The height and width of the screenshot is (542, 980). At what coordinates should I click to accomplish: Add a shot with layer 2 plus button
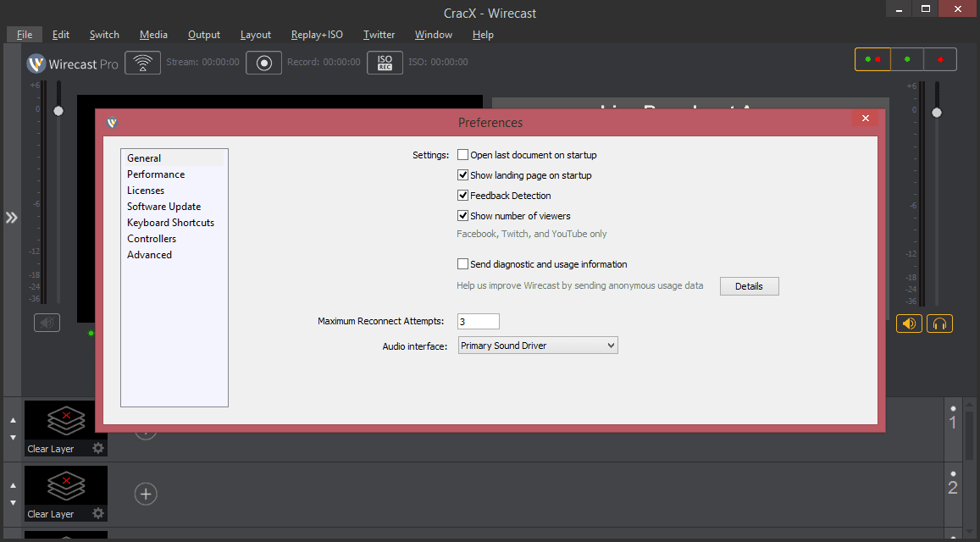146,494
